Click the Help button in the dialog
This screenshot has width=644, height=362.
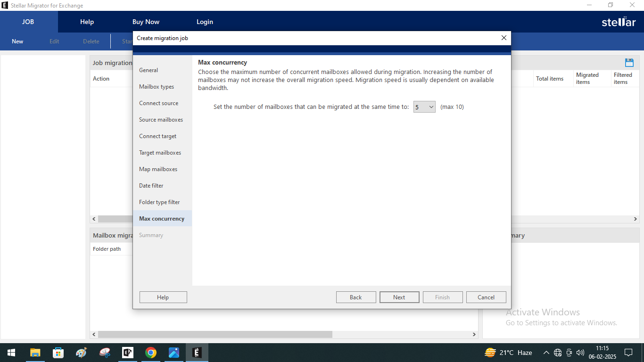click(163, 297)
